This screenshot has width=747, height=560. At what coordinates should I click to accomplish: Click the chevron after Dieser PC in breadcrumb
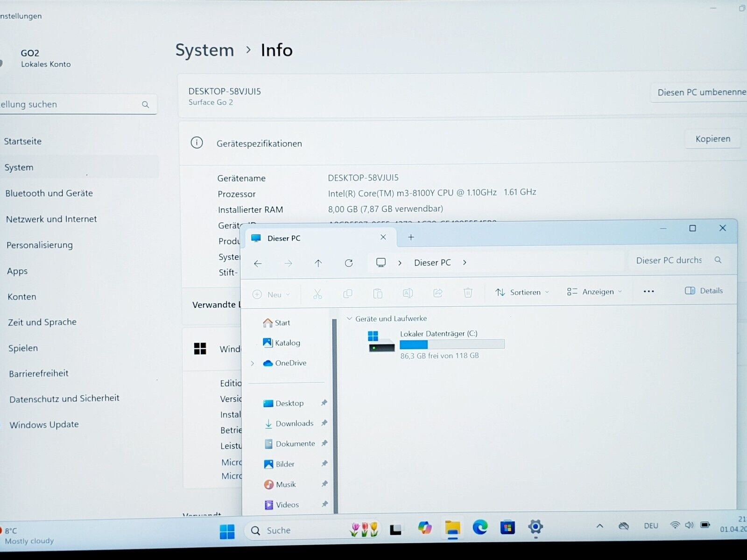point(465,262)
